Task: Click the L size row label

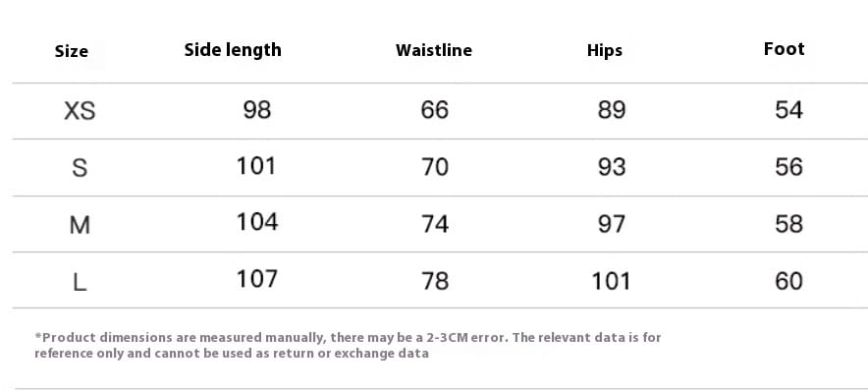Action: point(80,282)
